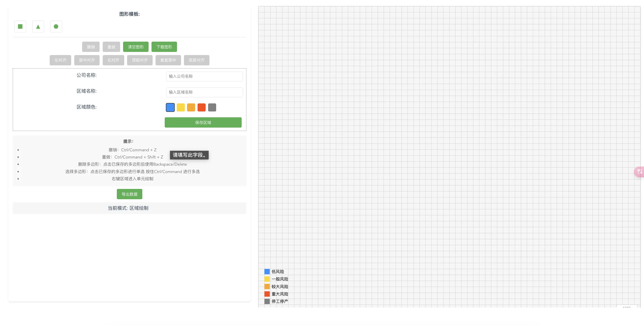Focus the 区域名称 region name input
644x325 pixels.
coord(204,92)
